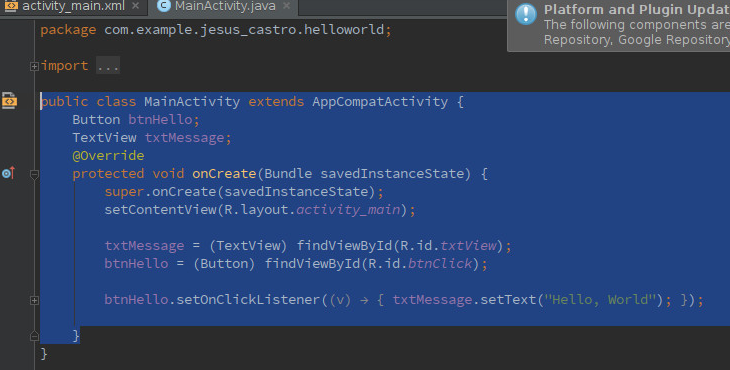The image size is (730, 370).
Task: Click activity_main in the setContentView call
Action: 348,210
